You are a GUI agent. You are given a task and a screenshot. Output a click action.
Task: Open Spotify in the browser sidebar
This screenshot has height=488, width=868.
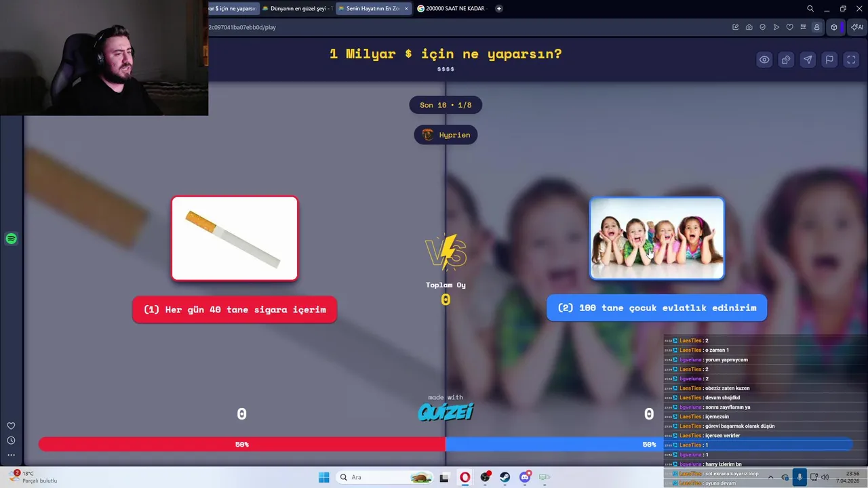(x=11, y=239)
